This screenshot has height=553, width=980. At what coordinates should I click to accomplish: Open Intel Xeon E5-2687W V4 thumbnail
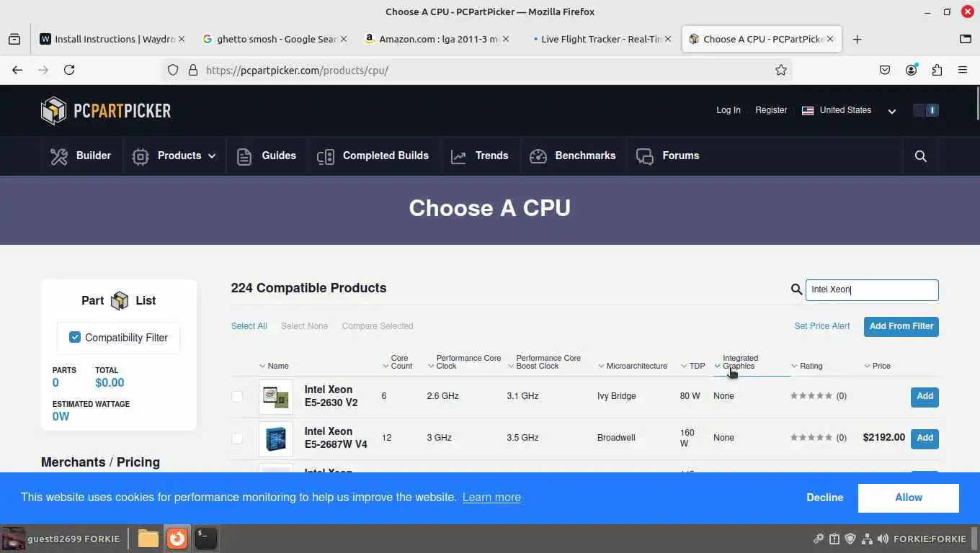click(x=276, y=439)
